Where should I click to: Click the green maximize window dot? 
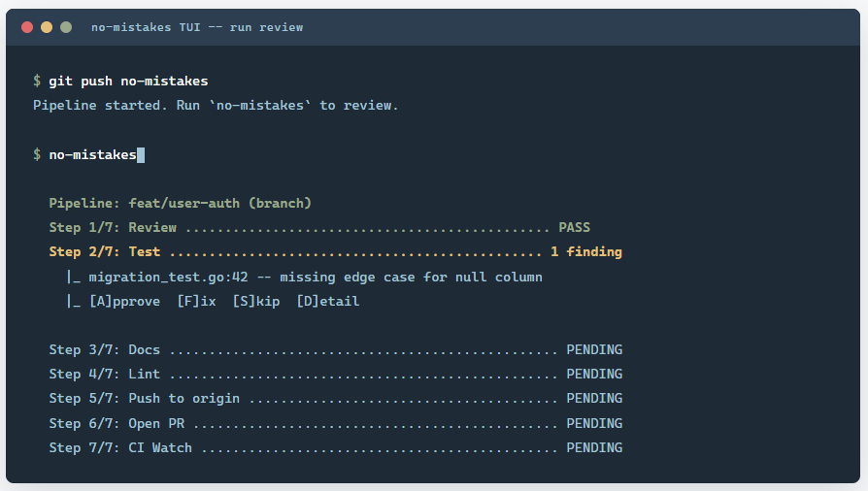pos(66,27)
